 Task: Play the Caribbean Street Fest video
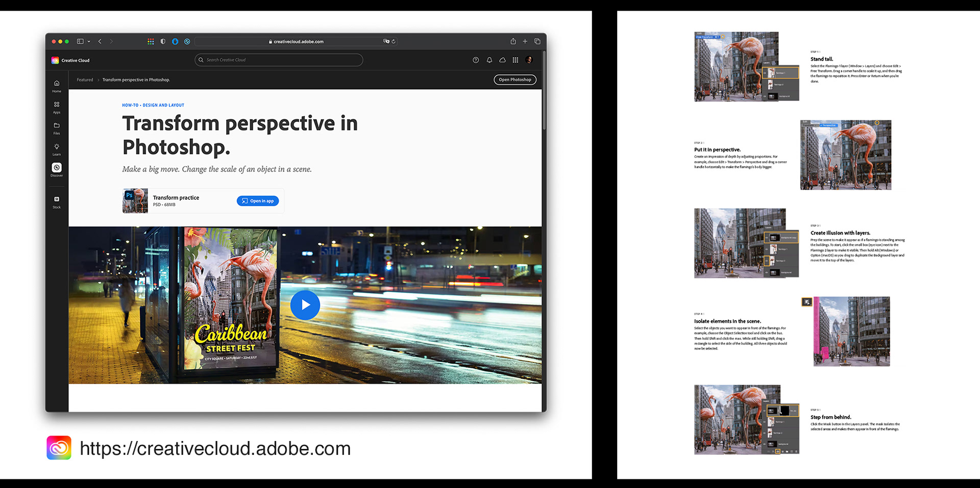(305, 305)
